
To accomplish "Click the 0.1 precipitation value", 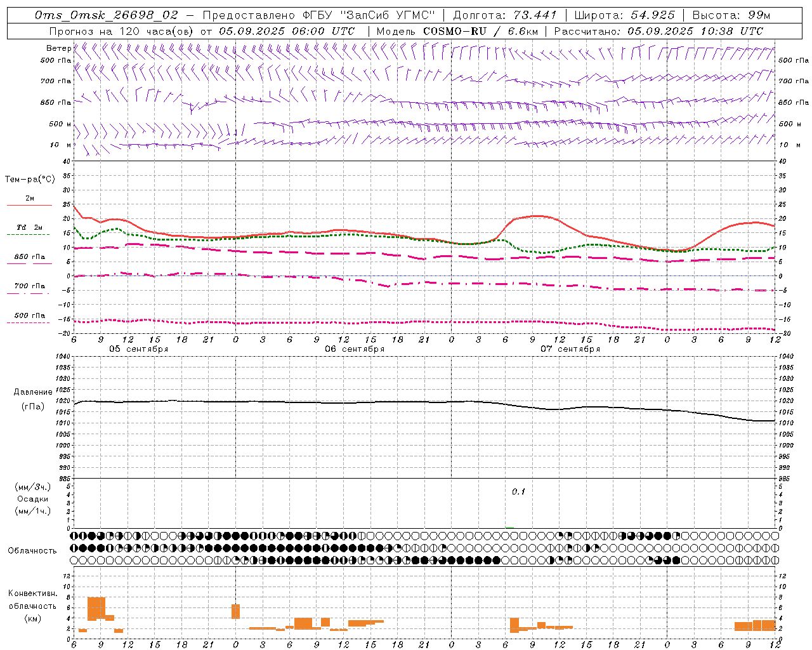I will 519,492.
